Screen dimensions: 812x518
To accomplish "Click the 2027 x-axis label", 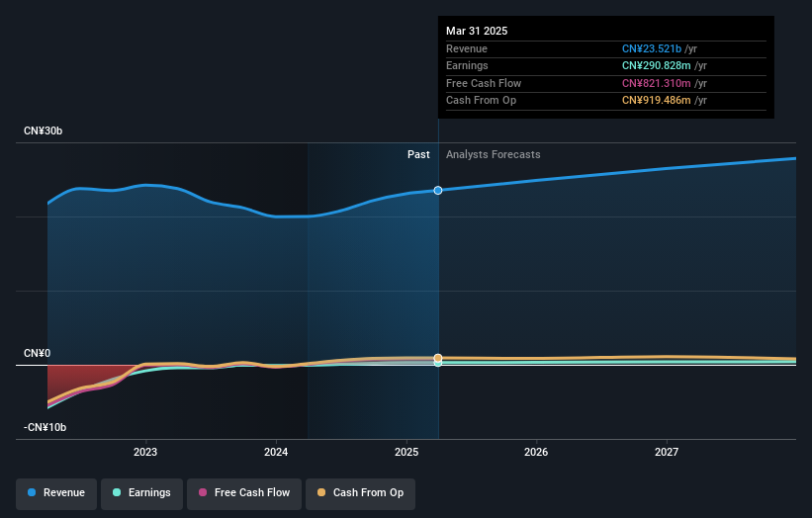I will 667,452.
